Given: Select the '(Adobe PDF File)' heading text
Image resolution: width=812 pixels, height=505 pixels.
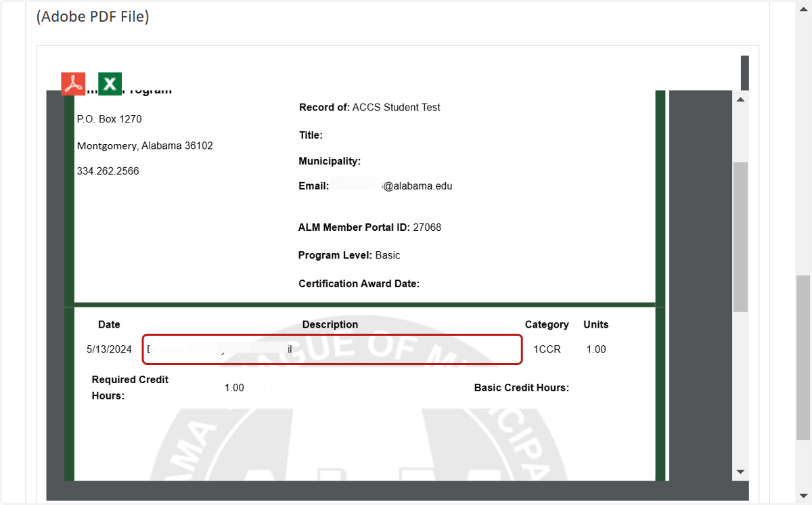Looking at the screenshot, I should pyautogui.click(x=93, y=17).
